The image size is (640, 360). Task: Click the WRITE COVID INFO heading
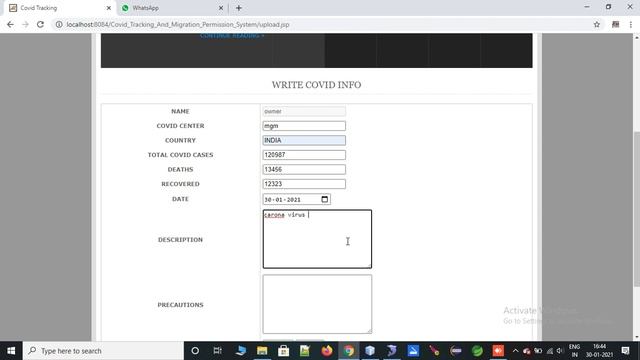[x=316, y=85]
